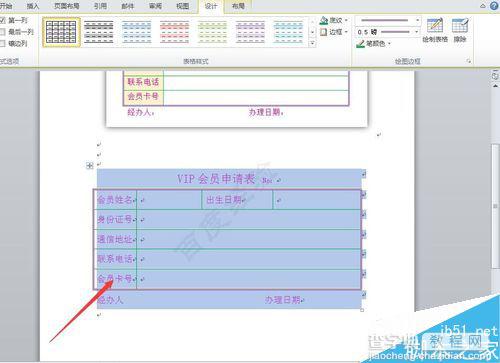Click the 身份证号 cell in selected table
500x363 pixels.
(x=115, y=219)
